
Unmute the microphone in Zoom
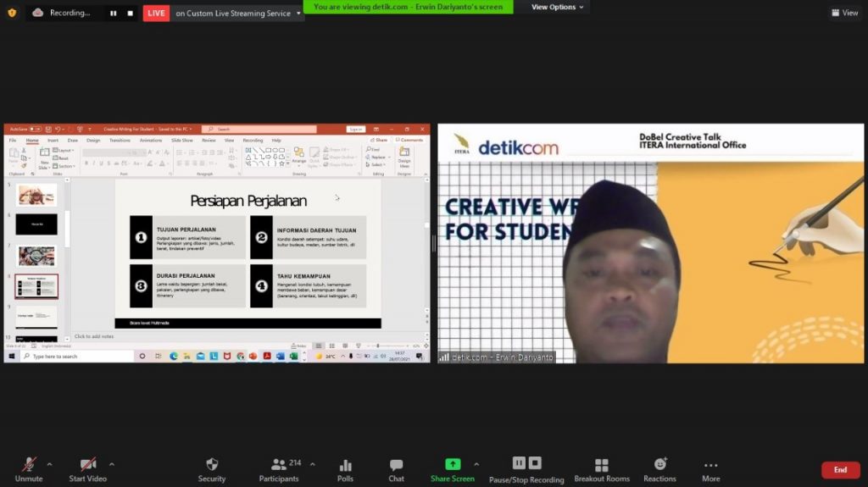[x=29, y=469]
